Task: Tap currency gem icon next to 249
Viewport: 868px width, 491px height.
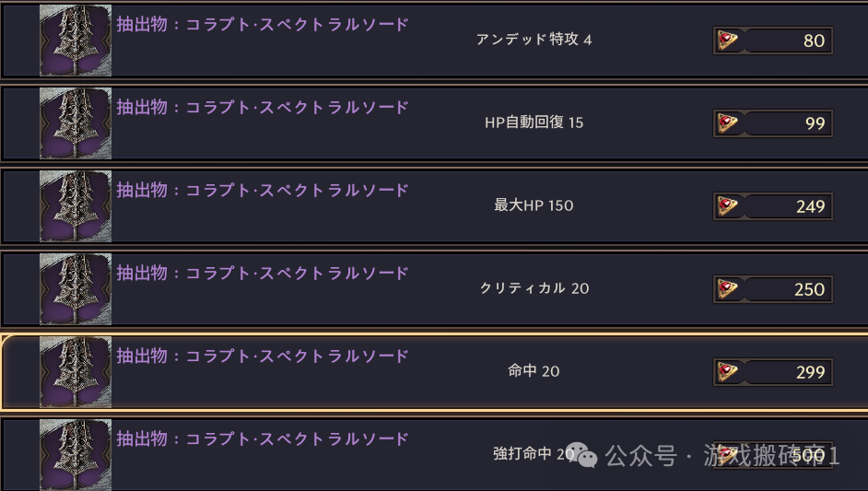Action: 728,206
